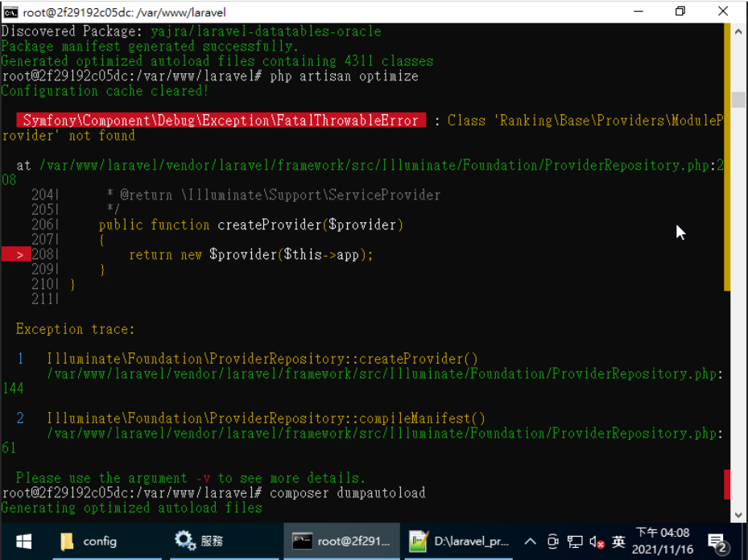Open the notification center with 2 alerts

coord(717,542)
